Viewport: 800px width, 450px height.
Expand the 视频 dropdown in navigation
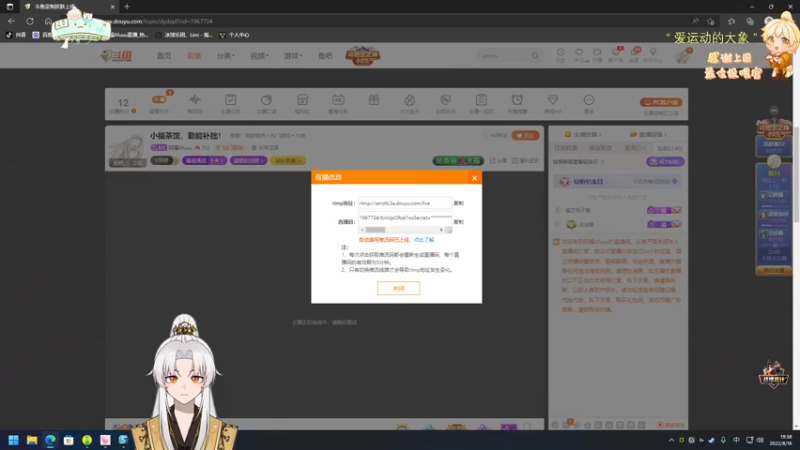[x=259, y=56]
